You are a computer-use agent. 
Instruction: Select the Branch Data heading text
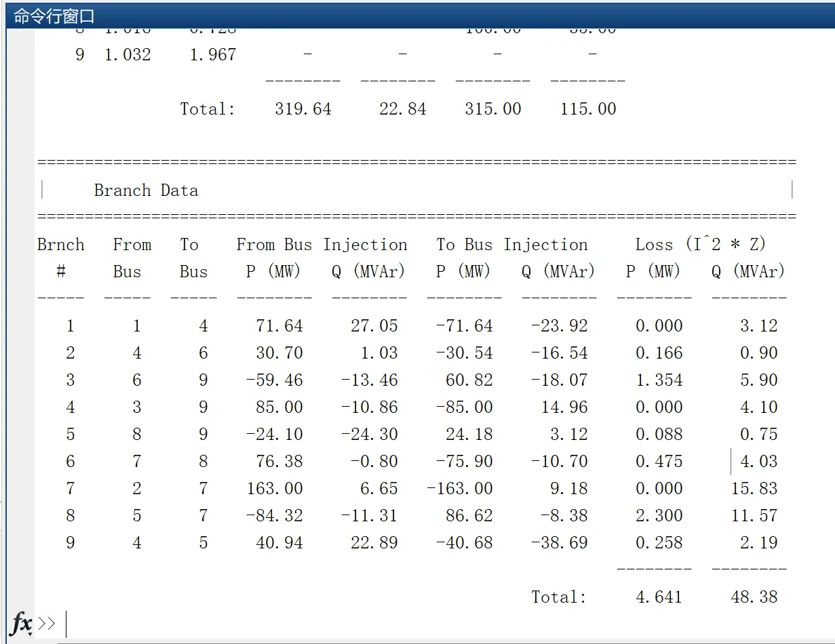(x=146, y=190)
